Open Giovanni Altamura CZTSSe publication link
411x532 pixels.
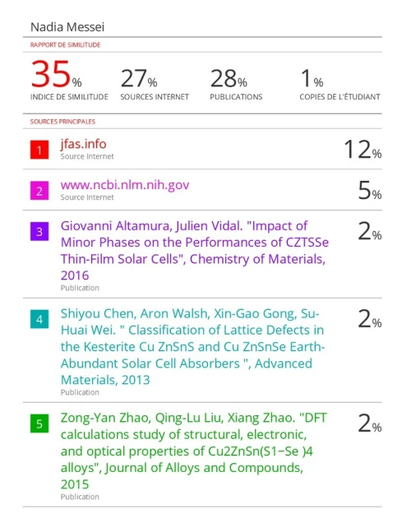194,251
